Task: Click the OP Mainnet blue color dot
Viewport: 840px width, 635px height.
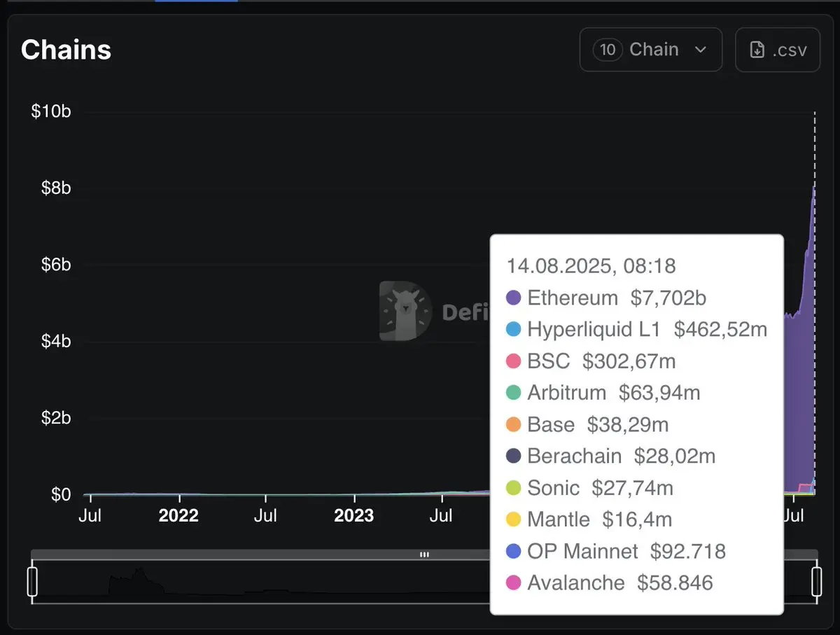Action: coord(513,551)
